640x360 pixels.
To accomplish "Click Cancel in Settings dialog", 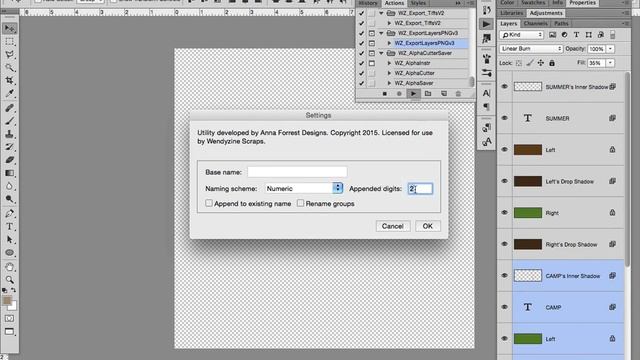I will (x=393, y=226).
